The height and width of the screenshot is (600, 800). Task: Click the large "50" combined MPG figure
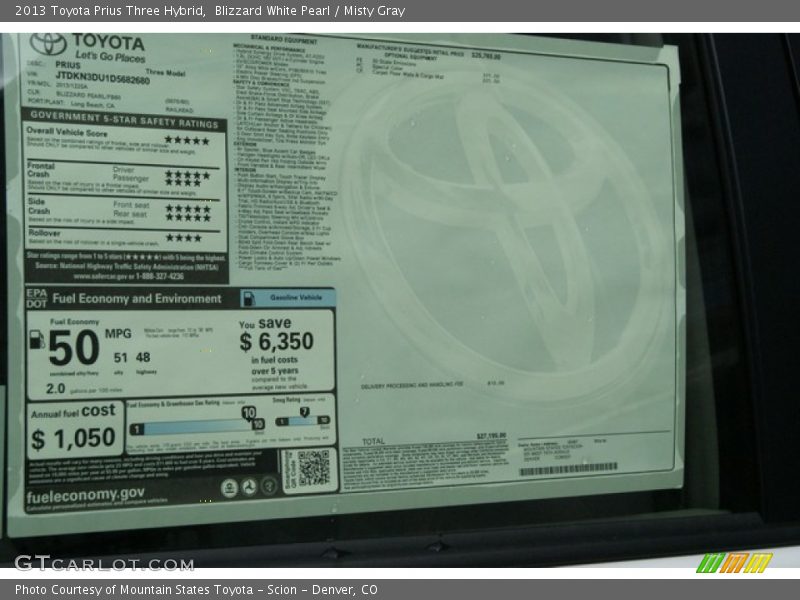(73, 348)
